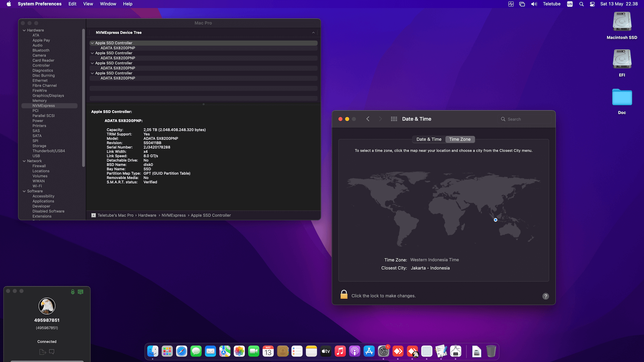Screen dimensions: 644x362
Task: Open System Information chip icon in Dock
Action: point(455,351)
